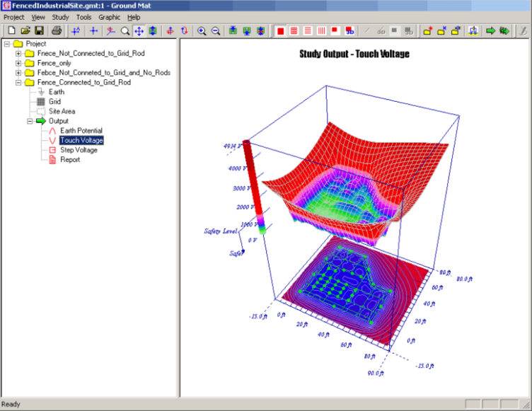Screen dimensions: 532x411
Task: Click the Print toolbar icon
Action: 57,31
